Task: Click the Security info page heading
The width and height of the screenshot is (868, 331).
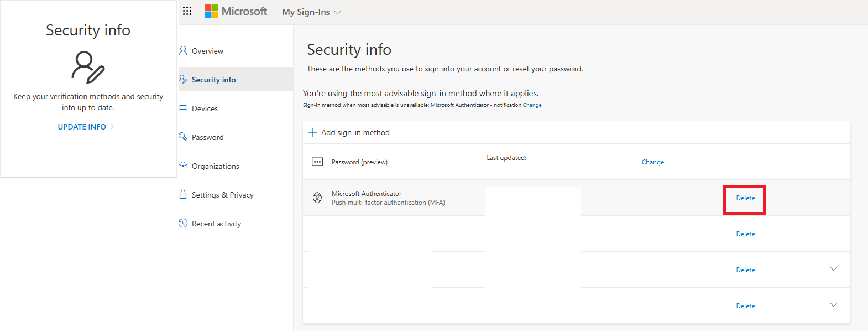Action: coord(349,50)
